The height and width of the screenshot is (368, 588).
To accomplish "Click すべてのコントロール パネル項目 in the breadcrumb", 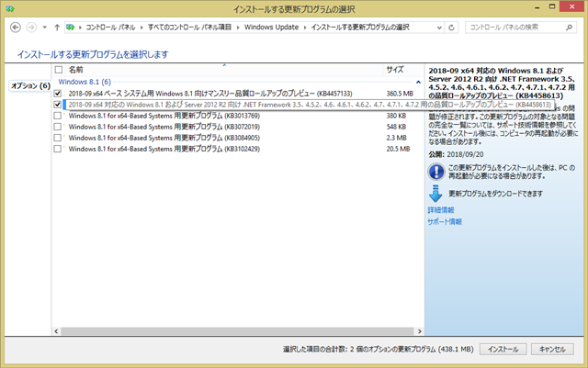I will click(189, 28).
